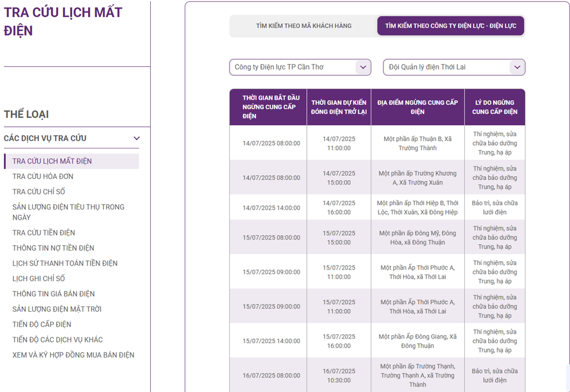Click the Thể loại heading
The height and width of the screenshot is (392, 570).
pyautogui.click(x=26, y=115)
